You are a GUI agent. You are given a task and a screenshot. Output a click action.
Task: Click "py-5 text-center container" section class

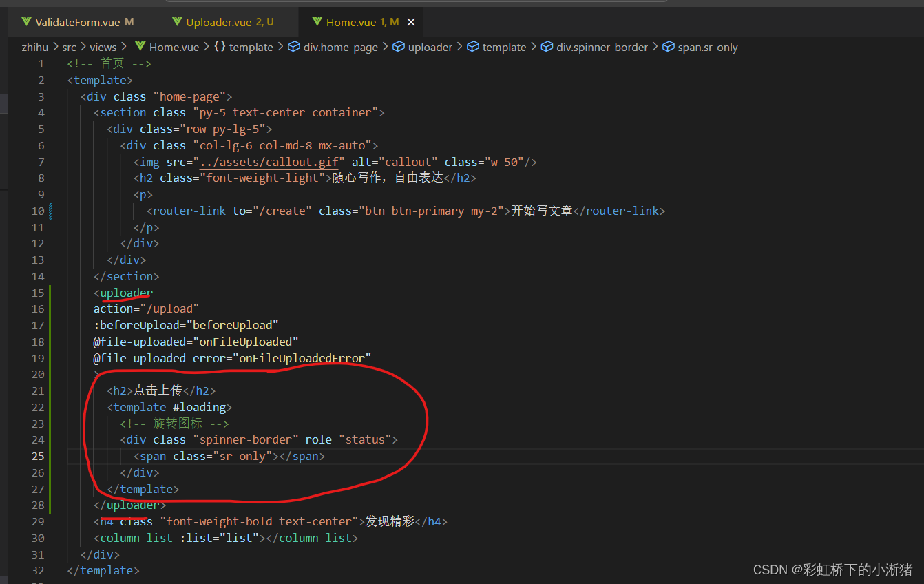(x=285, y=113)
